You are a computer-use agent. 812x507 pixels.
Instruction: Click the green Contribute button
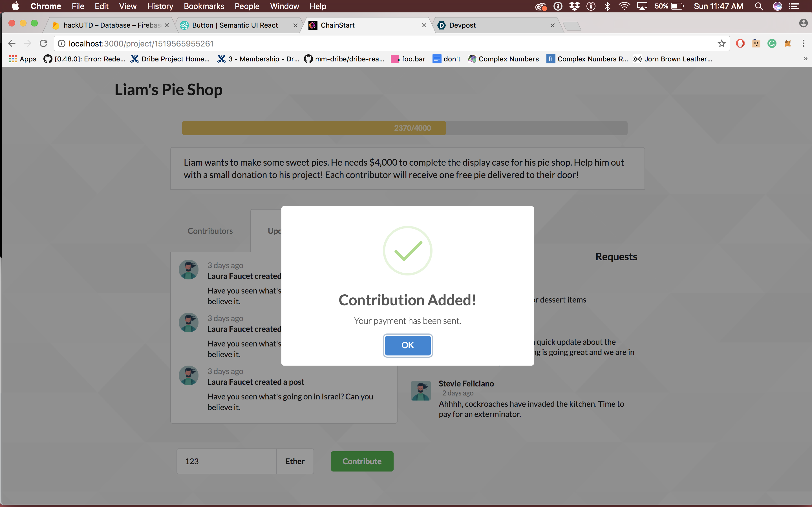(x=362, y=461)
